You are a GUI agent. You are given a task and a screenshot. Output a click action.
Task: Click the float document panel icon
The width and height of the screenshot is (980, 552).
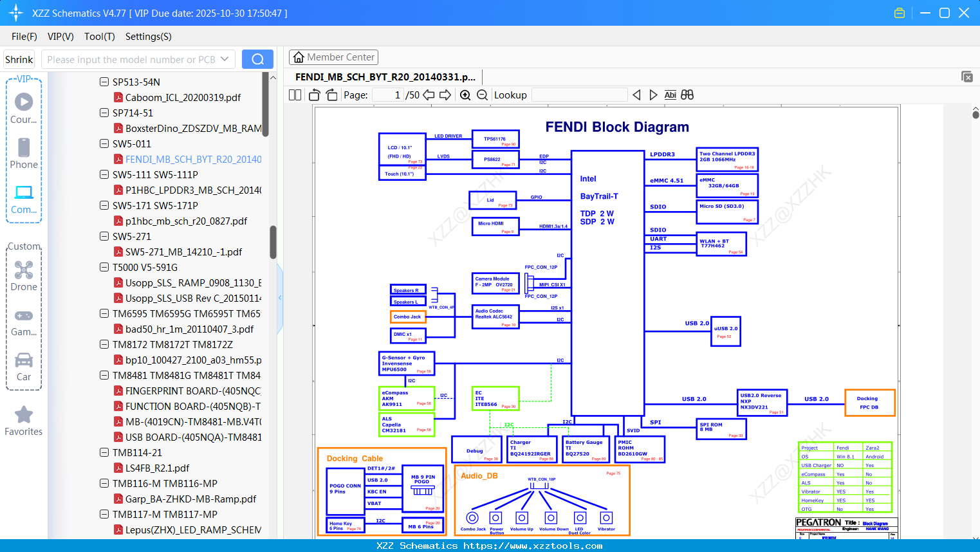967,77
